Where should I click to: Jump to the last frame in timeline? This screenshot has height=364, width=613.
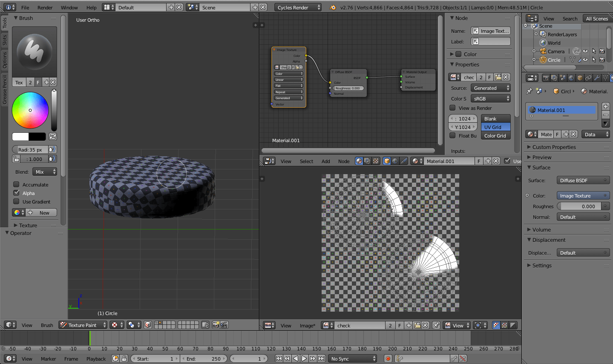click(322, 358)
